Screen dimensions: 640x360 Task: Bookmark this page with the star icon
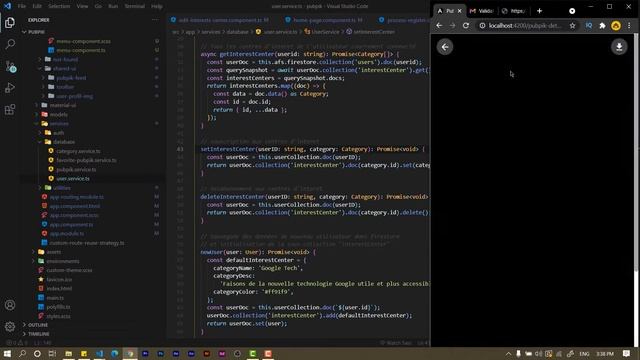pos(573,26)
